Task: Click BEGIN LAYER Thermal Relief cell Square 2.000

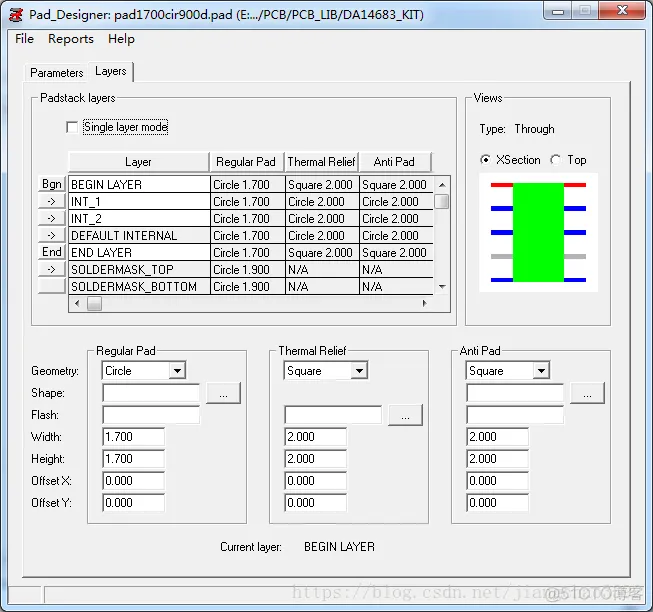Action: 322,184
